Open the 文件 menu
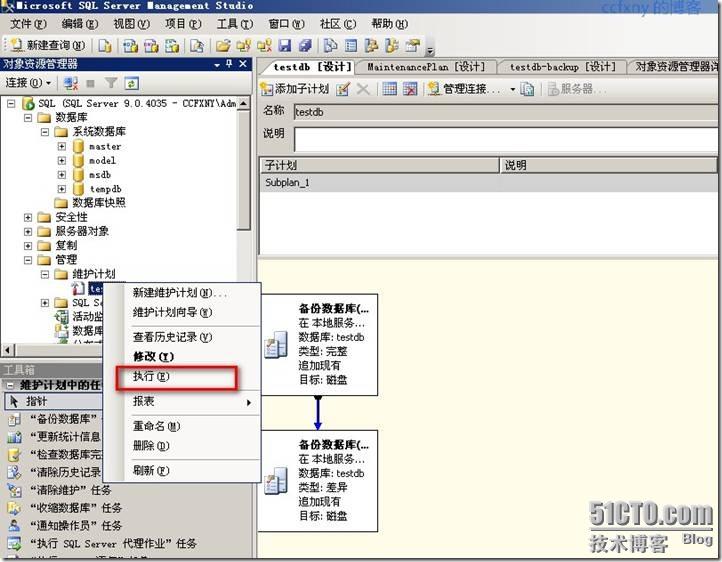Screen dimensions: 722x562 pos(28,24)
